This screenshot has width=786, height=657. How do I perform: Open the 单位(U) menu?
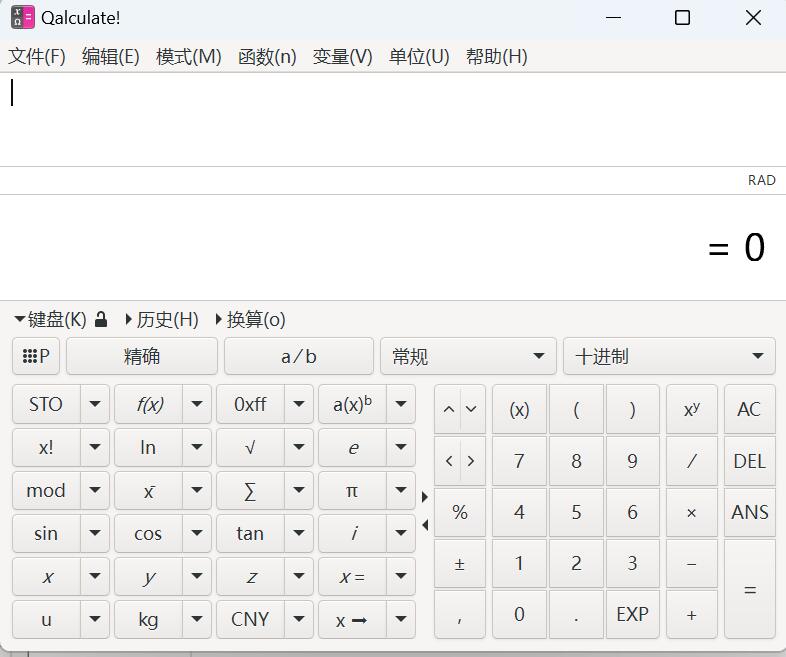coord(419,56)
